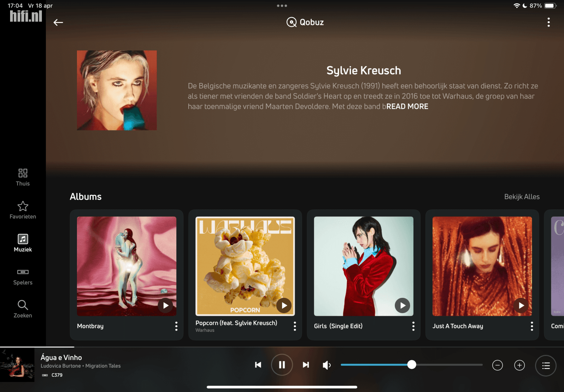This screenshot has height=392, width=564.
Task: Click the volume slider handle
Action: pos(412,365)
